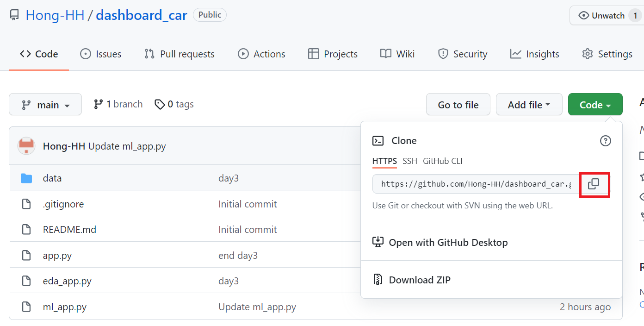Viewport: 644px width, 326px height.
Task: Click the file icon beside app.py
Action: click(26, 256)
